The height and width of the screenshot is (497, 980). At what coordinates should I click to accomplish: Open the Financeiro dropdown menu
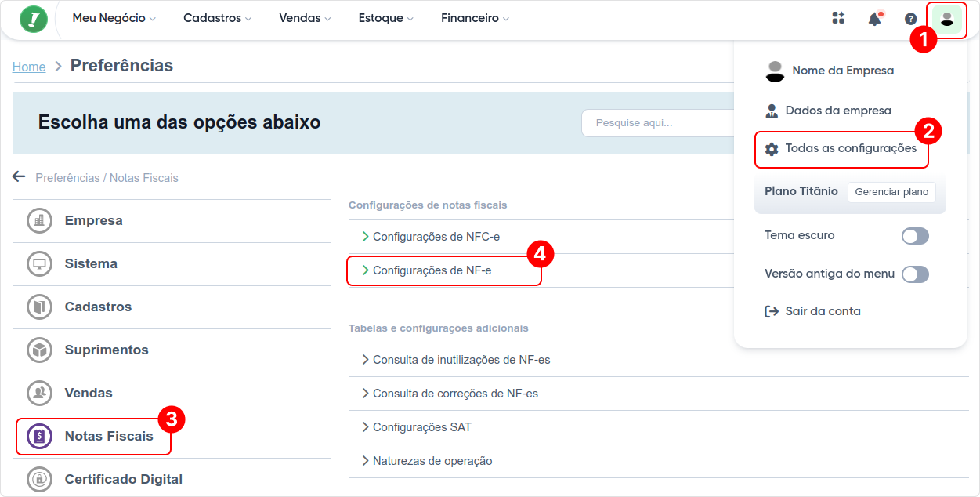point(475,18)
